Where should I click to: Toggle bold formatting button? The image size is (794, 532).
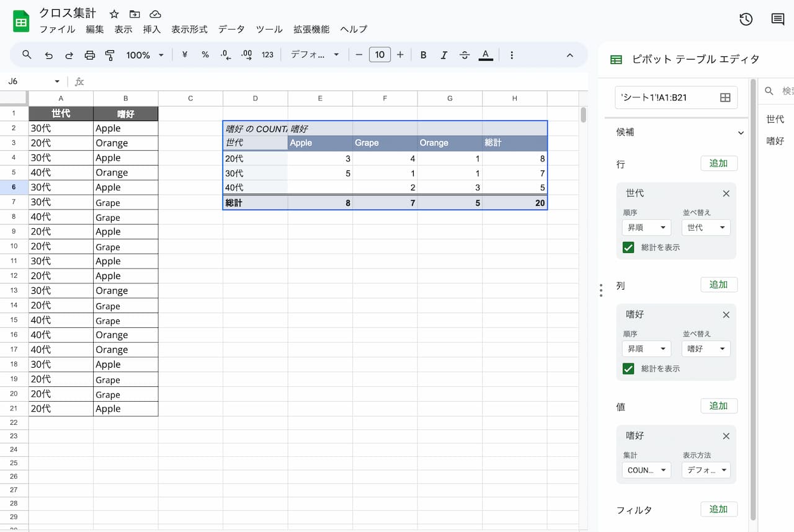point(423,55)
